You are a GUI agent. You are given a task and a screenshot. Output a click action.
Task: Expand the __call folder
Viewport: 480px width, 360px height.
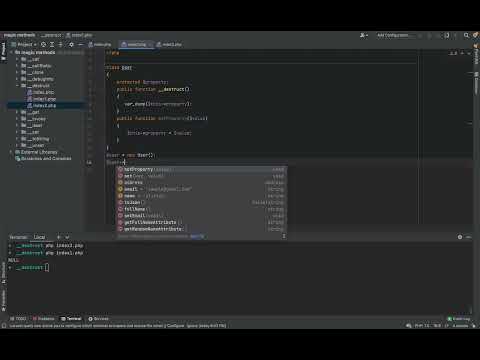click(17, 59)
